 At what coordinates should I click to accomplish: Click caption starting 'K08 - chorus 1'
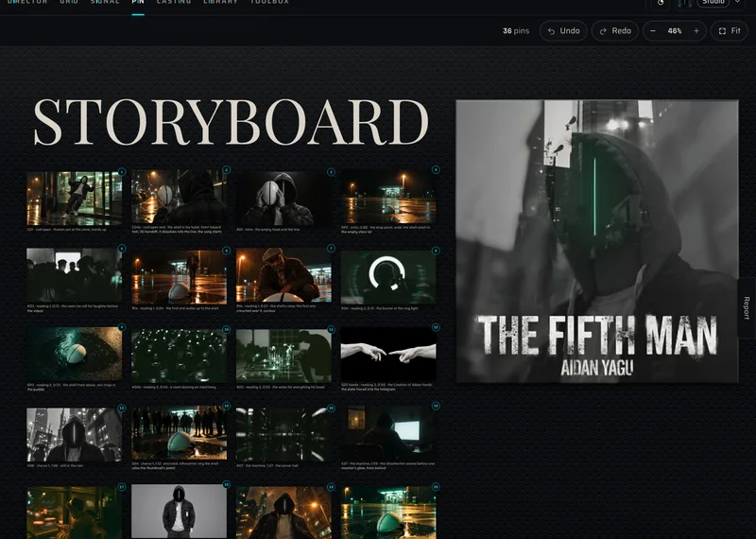coord(55,465)
